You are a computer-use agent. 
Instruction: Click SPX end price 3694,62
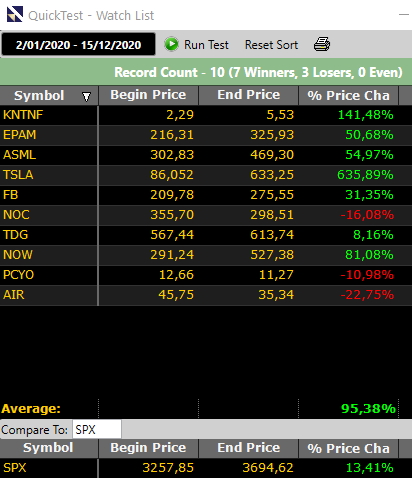[268, 468]
